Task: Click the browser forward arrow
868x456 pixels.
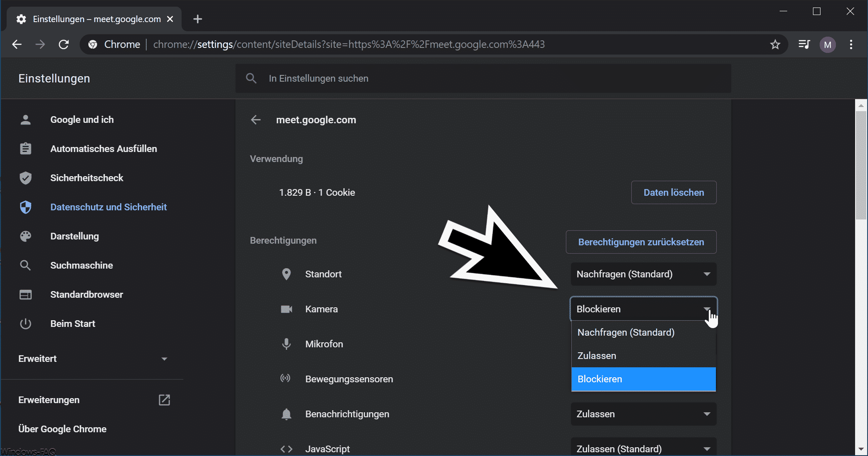Action: [40, 44]
